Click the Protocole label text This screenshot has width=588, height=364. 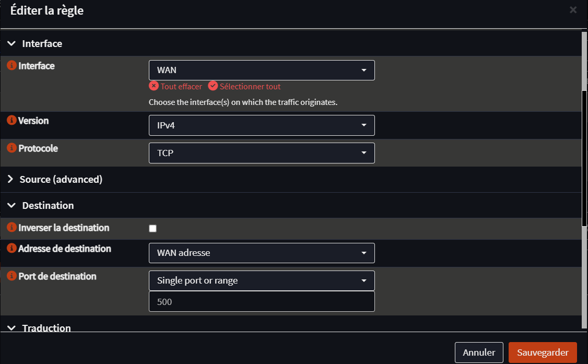pos(38,148)
